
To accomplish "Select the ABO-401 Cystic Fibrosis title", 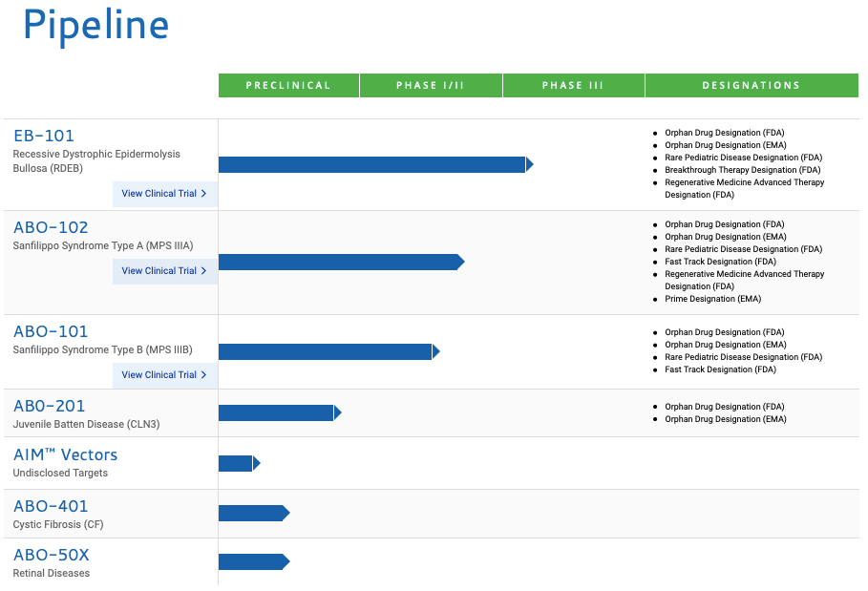I will pyautogui.click(x=51, y=506).
